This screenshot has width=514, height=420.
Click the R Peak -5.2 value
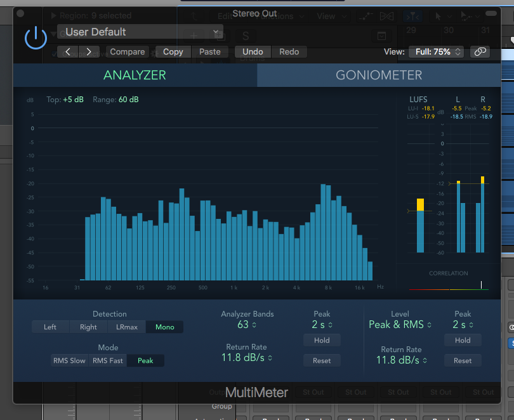[x=486, y=108]
